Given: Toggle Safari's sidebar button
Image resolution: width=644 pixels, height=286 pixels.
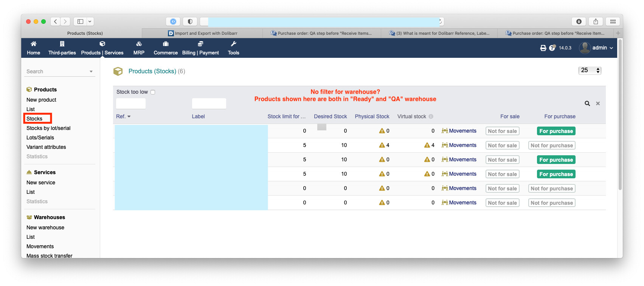Looking at the screenshot, I should pos(80,22).
